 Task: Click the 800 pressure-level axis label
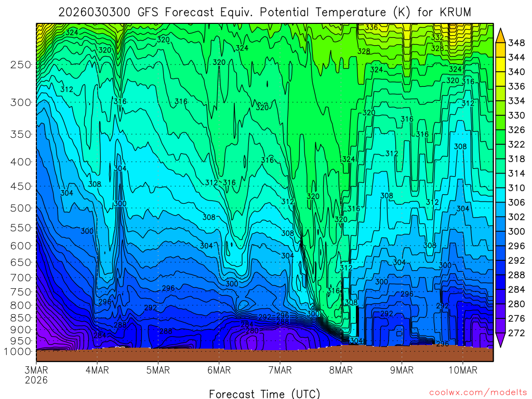21,305
